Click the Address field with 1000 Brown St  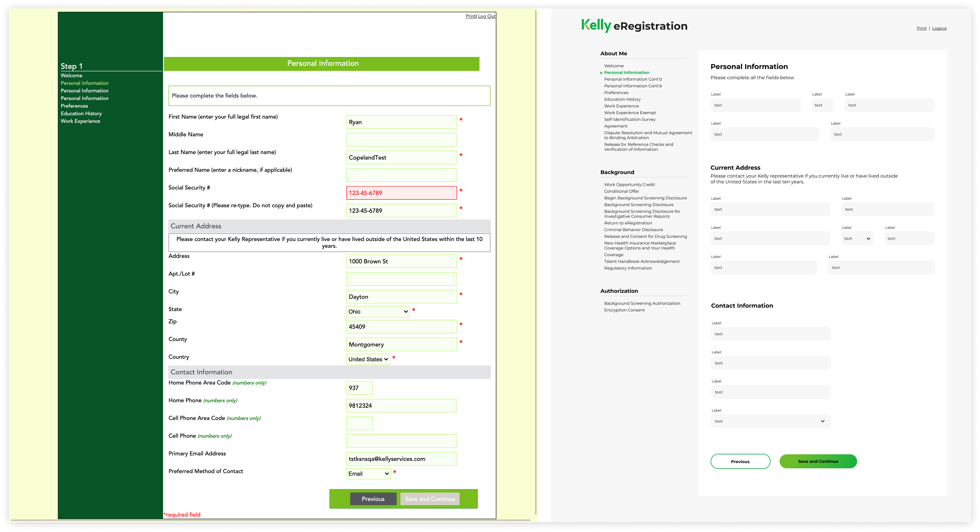[401, 261]
